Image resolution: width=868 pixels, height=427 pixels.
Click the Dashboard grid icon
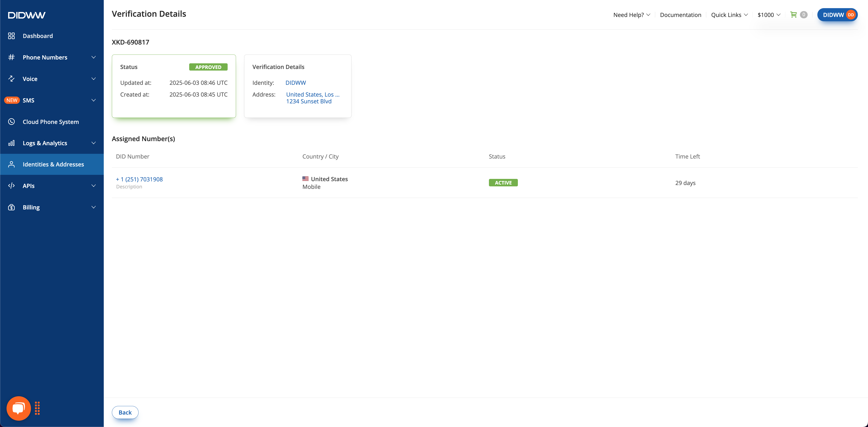point(12,36)
